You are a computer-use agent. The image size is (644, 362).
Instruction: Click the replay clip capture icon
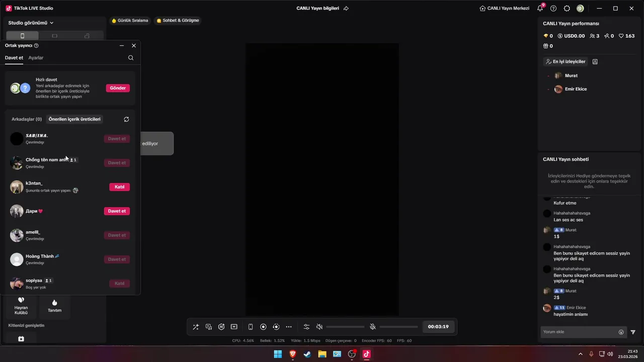276,327
